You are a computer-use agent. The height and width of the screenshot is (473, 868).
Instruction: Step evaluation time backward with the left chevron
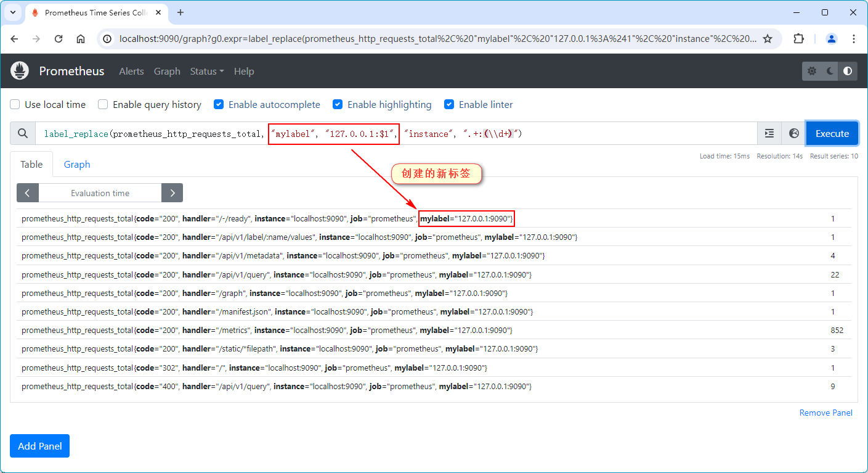pyautogui.click(x=28, y=193)
